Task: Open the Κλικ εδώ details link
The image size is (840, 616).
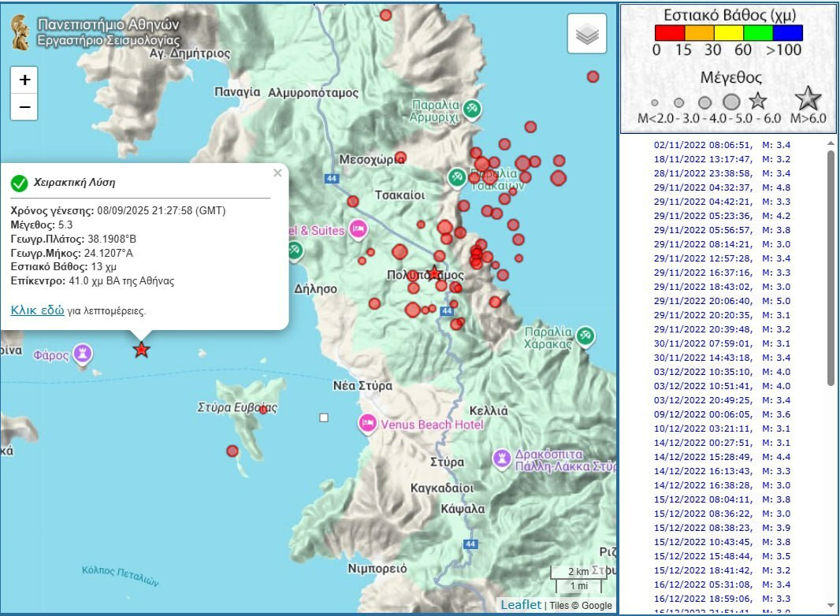Action: click(37, 310)
